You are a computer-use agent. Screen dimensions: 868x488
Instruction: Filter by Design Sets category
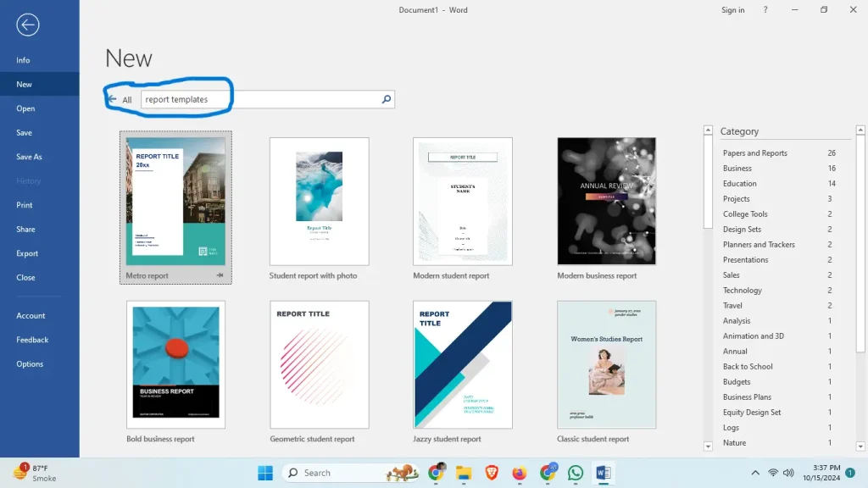779,229
